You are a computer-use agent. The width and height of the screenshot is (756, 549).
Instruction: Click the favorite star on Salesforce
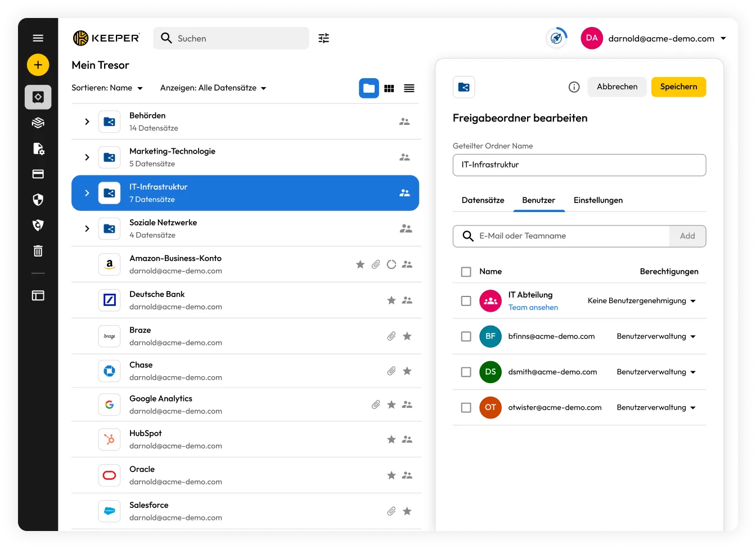tap(407, 511)
